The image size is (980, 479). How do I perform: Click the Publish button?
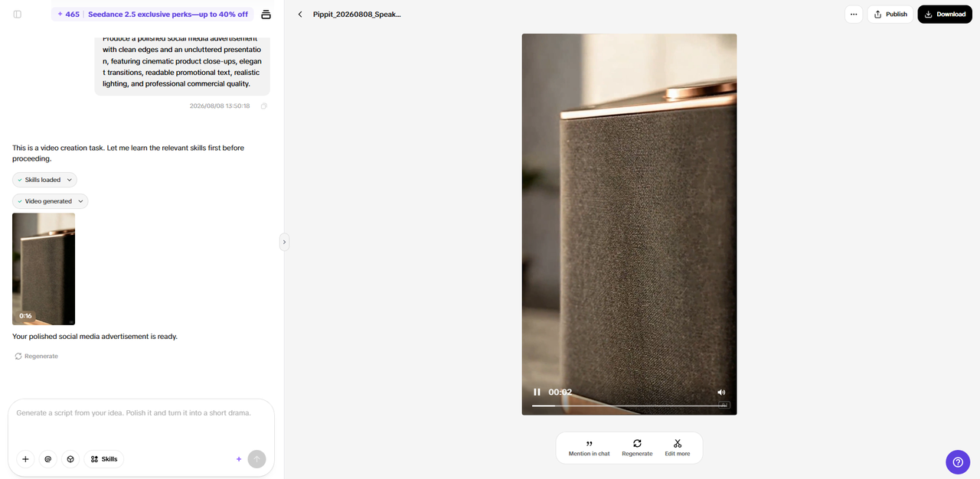[890, 14]
